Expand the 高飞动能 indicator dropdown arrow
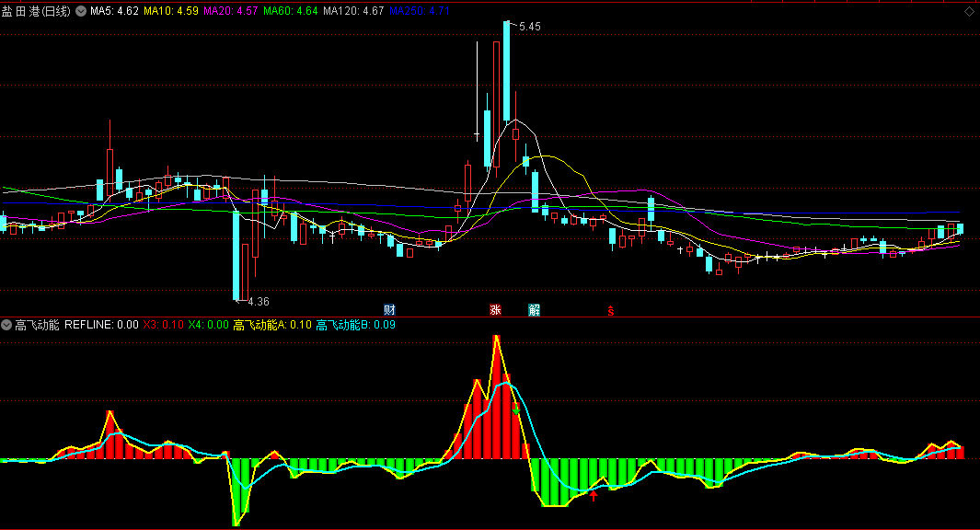 [7, 325]
